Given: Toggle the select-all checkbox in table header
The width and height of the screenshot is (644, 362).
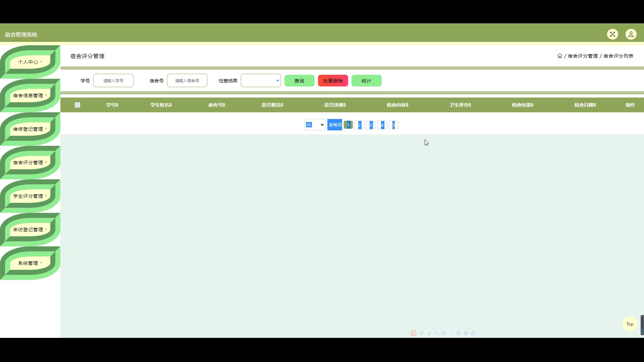Looking at the screenshot, I should tap(77, 105).
